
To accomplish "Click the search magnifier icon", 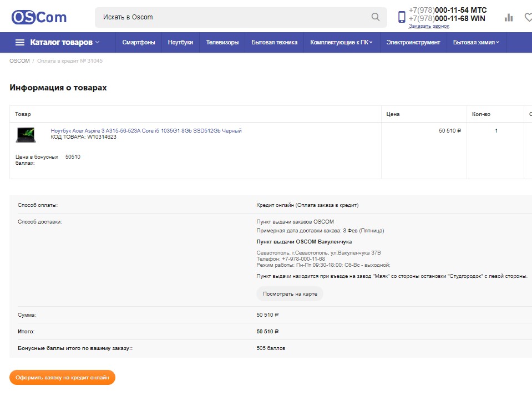I will point(376,17).
